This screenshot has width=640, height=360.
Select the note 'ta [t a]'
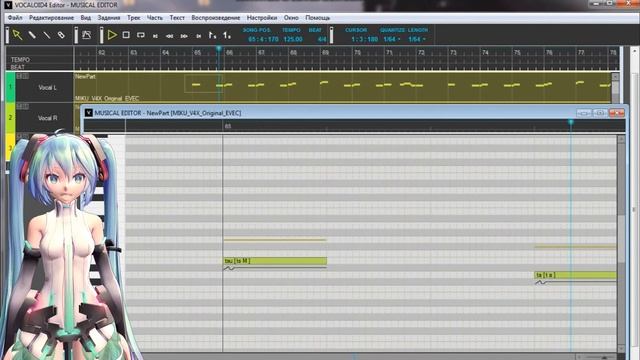[575, 275]
